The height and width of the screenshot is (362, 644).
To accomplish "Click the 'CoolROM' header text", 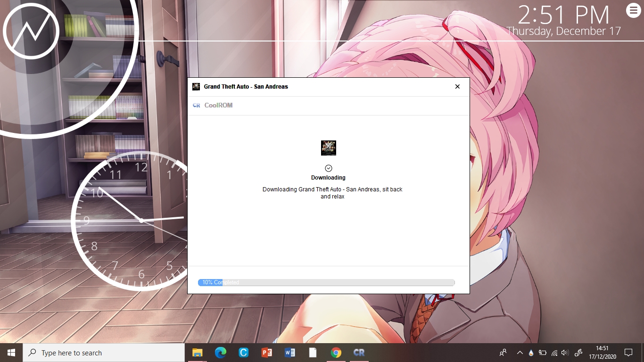I will [x=218, y=106].
